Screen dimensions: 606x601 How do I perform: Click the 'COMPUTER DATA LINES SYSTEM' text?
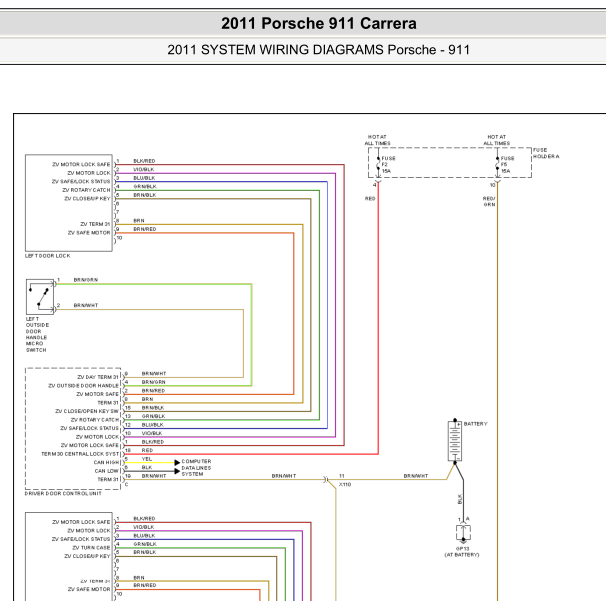click(196, 468)
